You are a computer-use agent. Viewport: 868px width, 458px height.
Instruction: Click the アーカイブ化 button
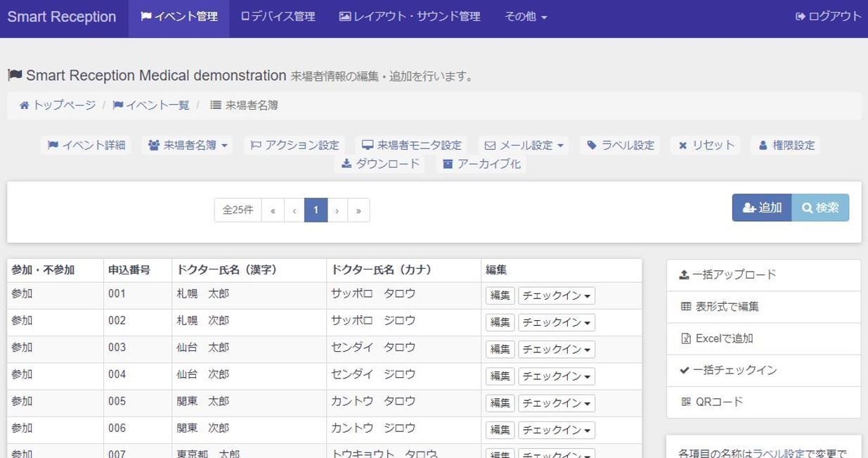pyautogui.click(x=481, y=164)
